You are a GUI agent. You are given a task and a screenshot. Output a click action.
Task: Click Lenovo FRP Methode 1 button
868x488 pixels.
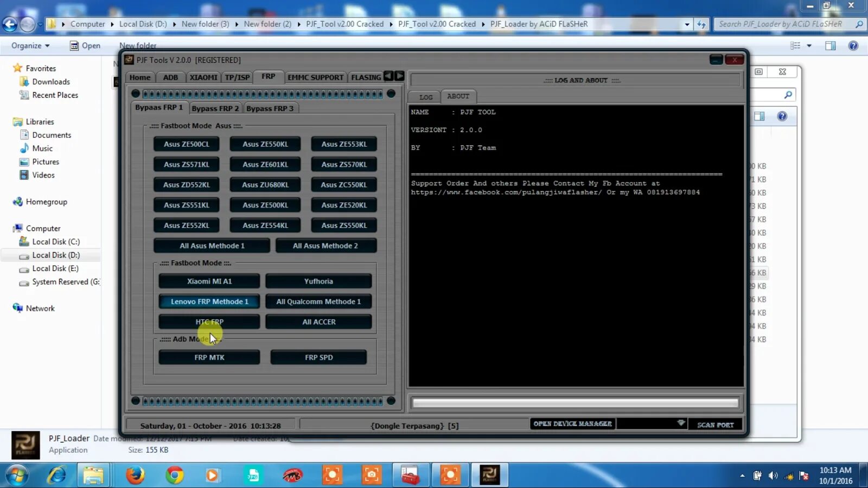click(209, 301)
